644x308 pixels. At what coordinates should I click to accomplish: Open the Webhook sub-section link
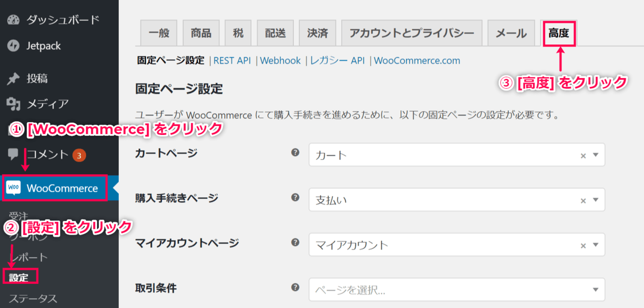coord(280,60)
